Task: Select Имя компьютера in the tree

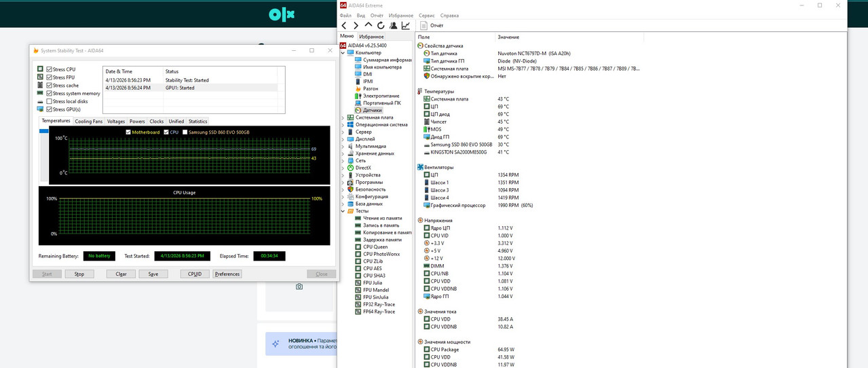Action: (x=382, y=67)
